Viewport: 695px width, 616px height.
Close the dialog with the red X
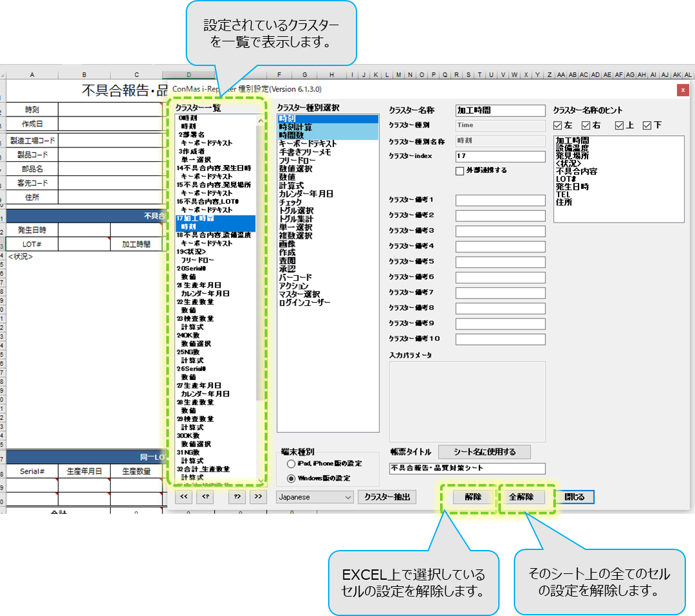[x=682, y=91]
